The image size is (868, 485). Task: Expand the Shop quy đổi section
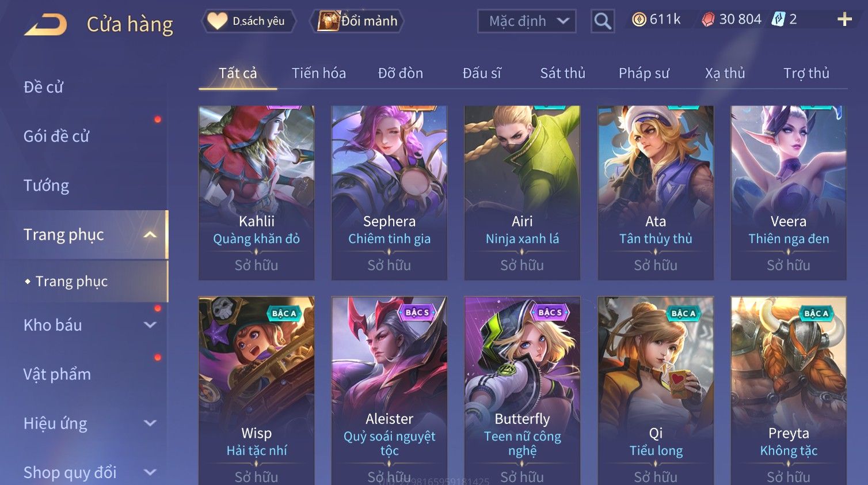tap(150, 472)
